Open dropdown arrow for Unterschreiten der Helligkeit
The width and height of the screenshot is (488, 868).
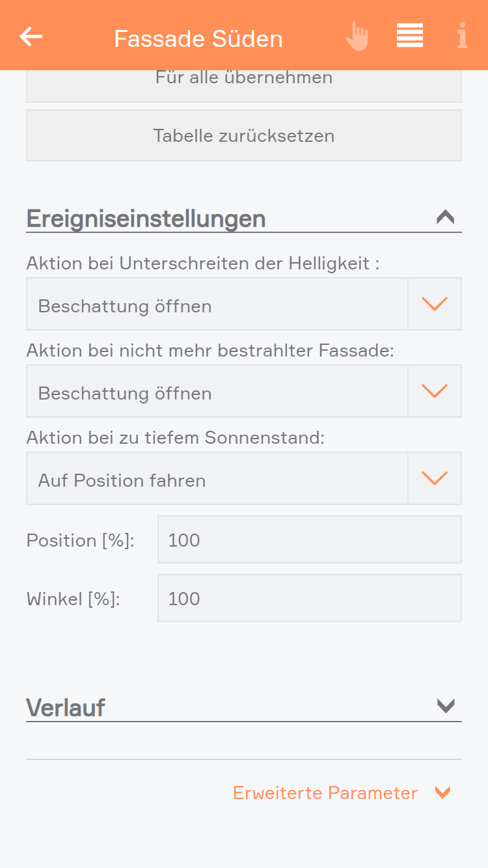pyautogui.click(x=435, y=305)
